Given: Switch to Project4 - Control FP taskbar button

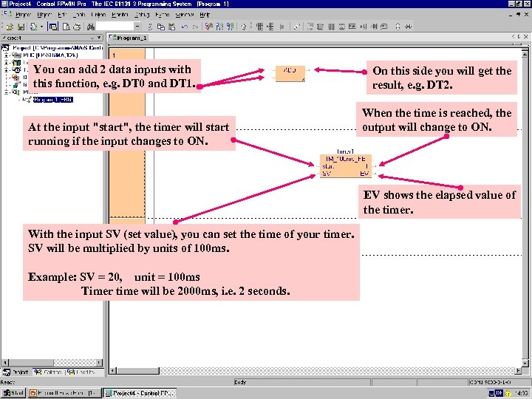Looking at the screenshot, I should point(140,393).
